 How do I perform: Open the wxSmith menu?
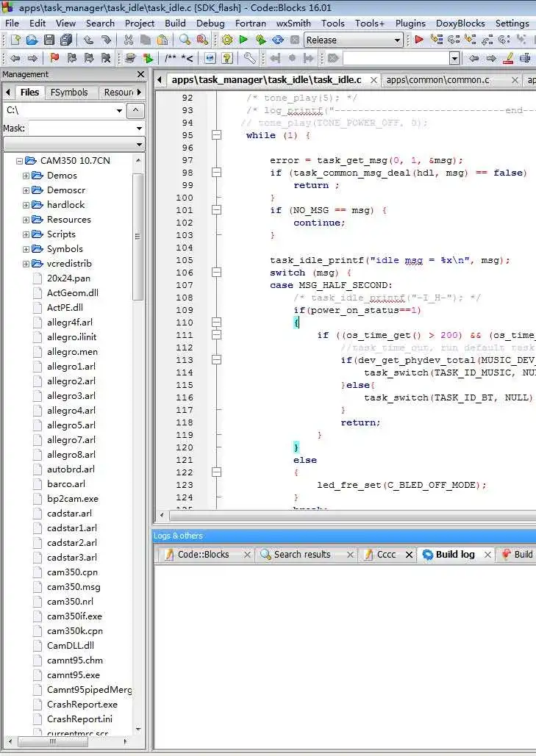(293, 24)
